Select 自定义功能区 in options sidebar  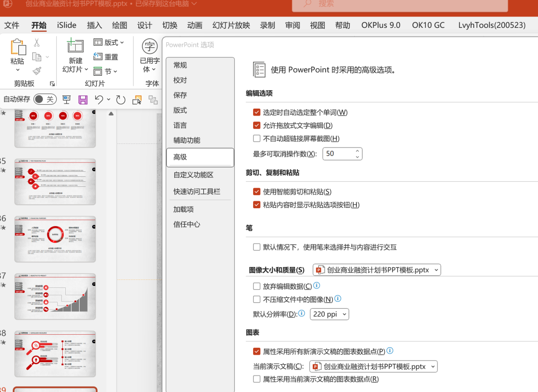[200, 175]
